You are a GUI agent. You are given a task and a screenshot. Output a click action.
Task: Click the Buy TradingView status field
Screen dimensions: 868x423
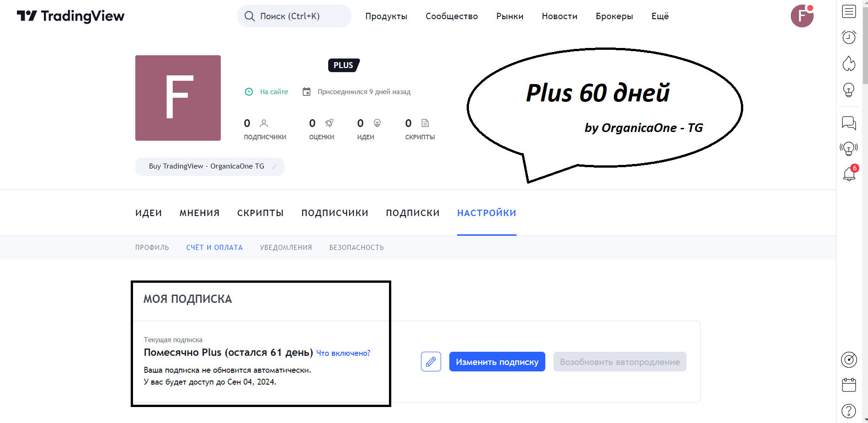pyautogui.click(x=210, y=167)
